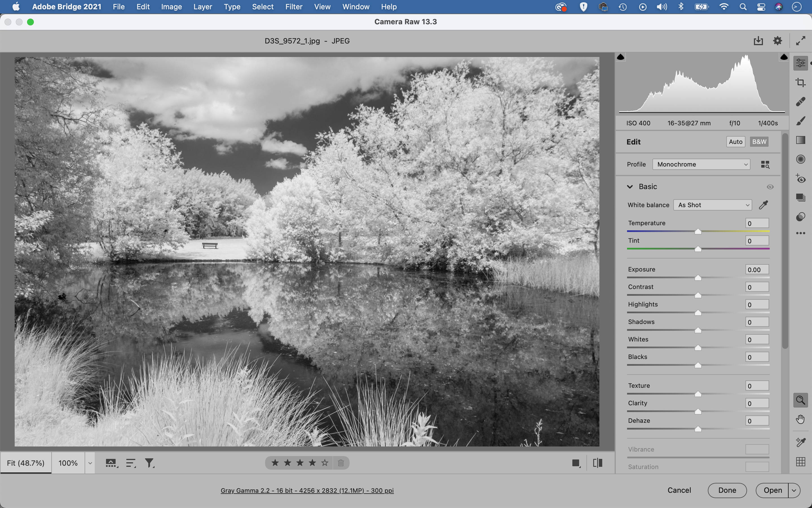812x508 pixels.
Task: Click the Temperature slider handle
Action: tap(698, 231)
